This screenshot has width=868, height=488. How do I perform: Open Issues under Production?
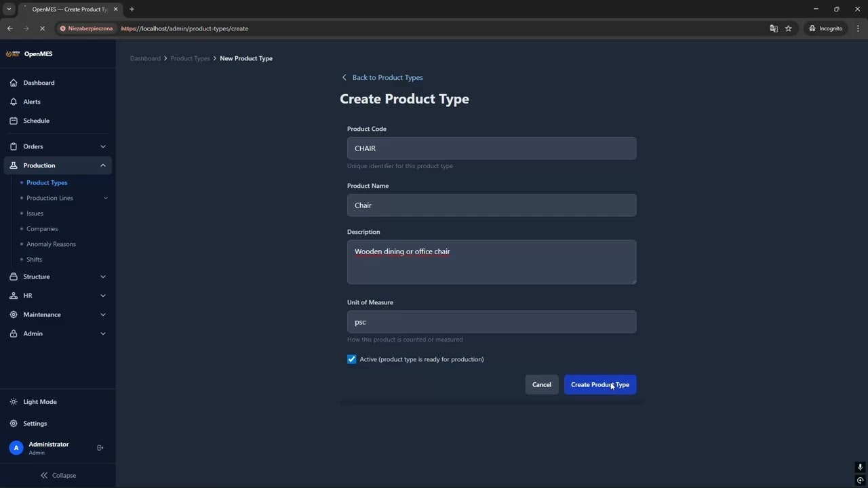pyautogui.click(x=35, y=213)
